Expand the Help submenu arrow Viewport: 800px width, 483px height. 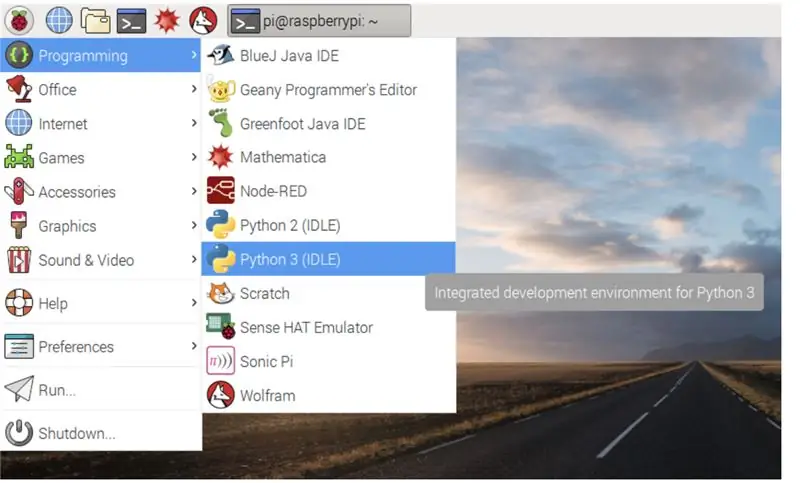pyautogui.click(x=194, y=303)
